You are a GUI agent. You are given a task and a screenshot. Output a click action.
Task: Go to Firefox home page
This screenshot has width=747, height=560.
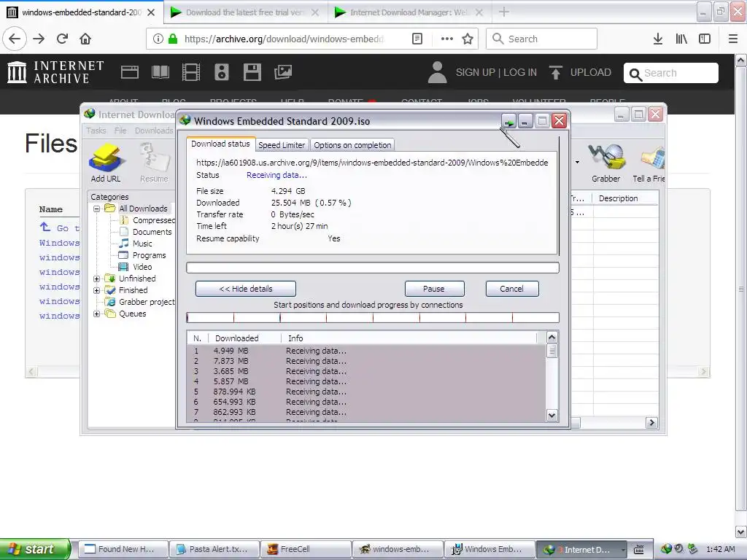click(85, 39)
